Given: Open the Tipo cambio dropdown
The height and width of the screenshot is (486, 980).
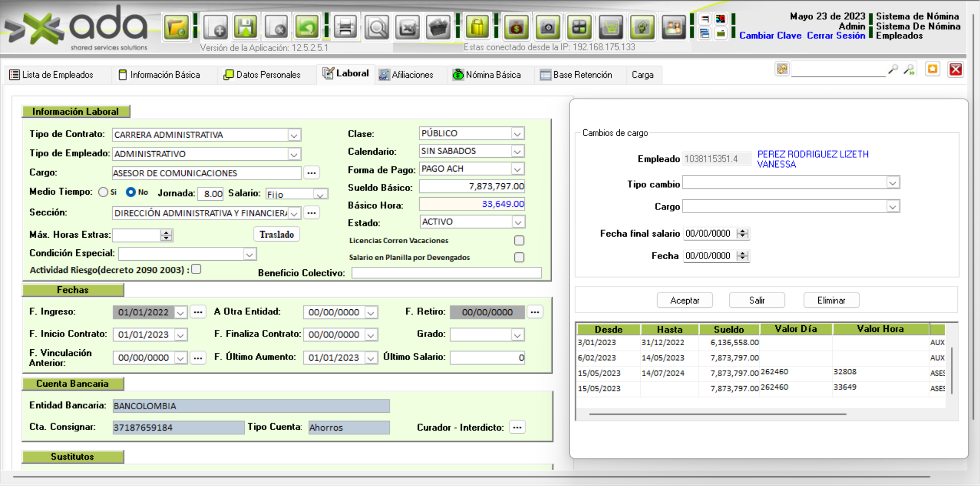Looking at the screenshot, I should coord(892,183).
